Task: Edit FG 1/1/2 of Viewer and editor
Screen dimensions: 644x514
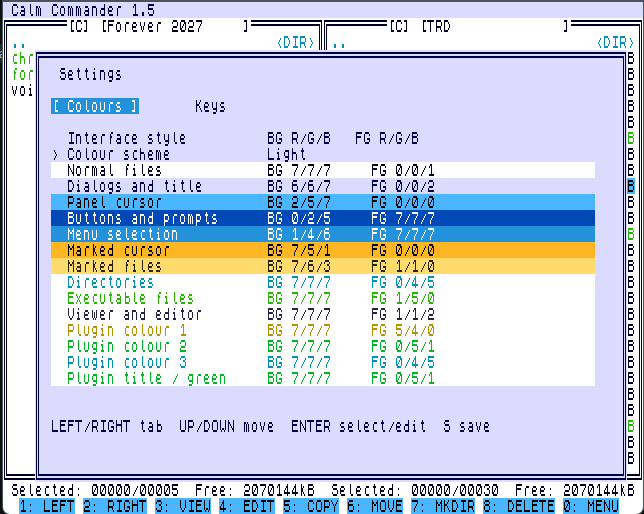Action: tap(403, 314)
